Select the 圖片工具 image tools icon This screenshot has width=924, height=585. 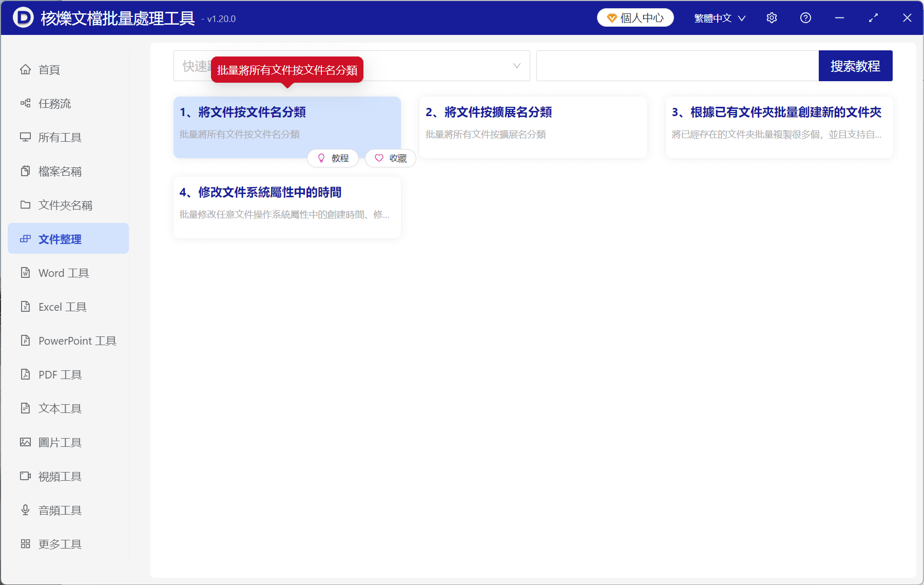point(26,442)
